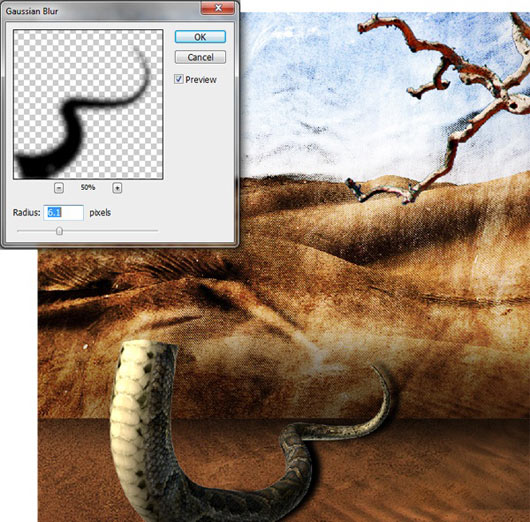
Task: Zoom in the blur preview with plus icon
Action: [x=117, y=188]
